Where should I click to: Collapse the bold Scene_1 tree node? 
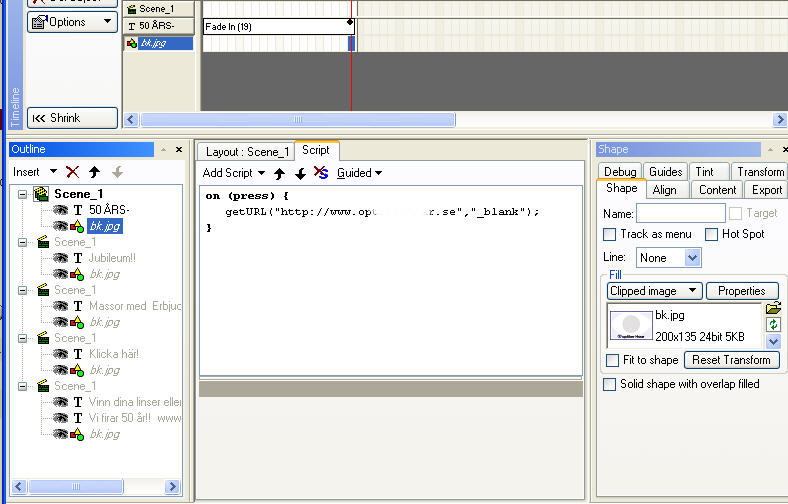[x=23, y=194]
